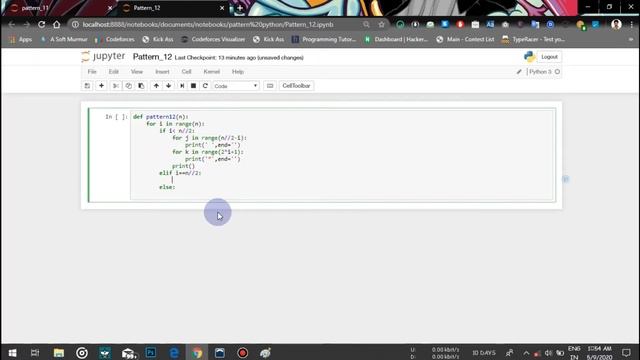Open the File menu
640x360 pixels.
[92, 71]
